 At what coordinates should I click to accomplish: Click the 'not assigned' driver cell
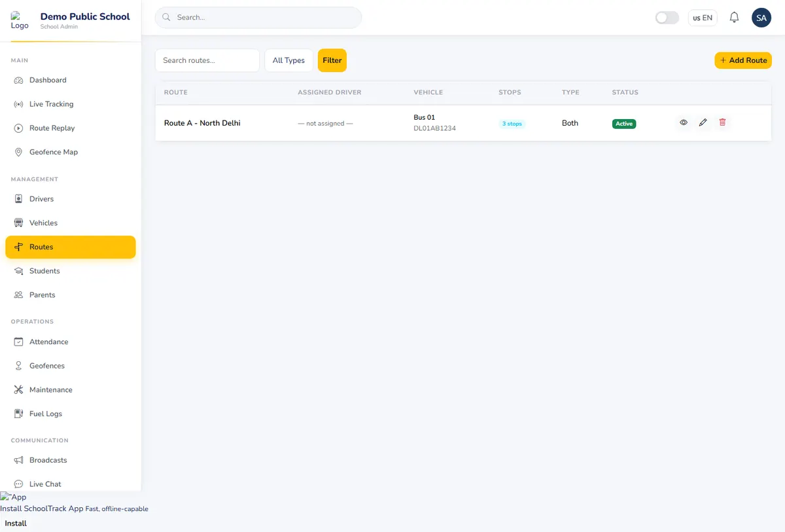tap(325, 124)
